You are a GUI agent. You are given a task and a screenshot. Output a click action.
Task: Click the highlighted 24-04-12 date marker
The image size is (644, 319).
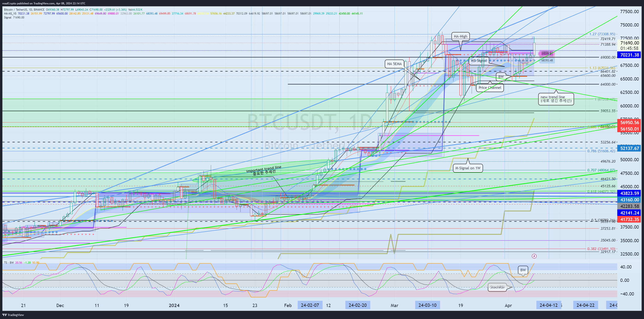pyautogui.click(x=549, y=305)
